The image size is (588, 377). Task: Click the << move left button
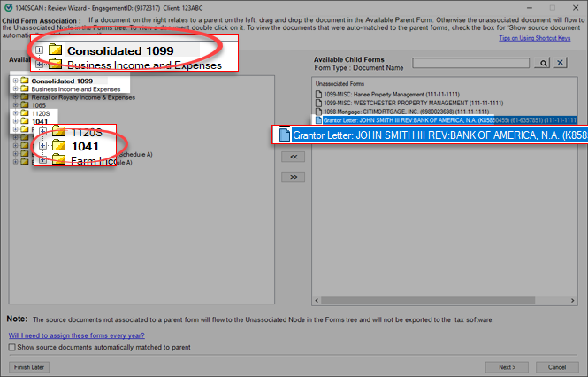294,157
